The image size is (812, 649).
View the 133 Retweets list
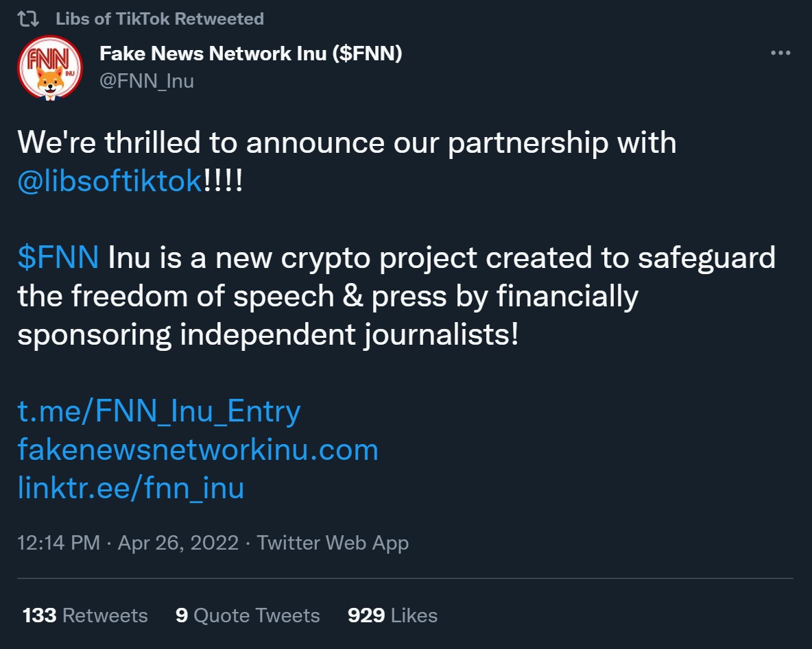[x=85, y=615]
